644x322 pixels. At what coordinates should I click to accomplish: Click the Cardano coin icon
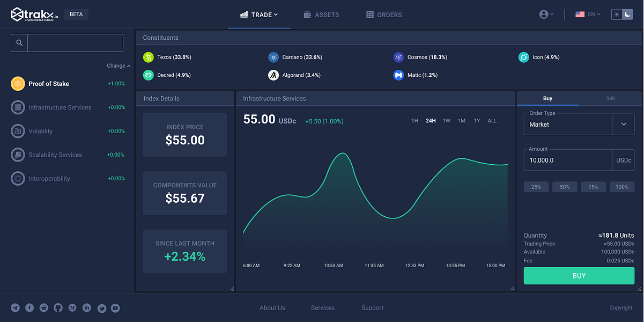tap(273, 57)
